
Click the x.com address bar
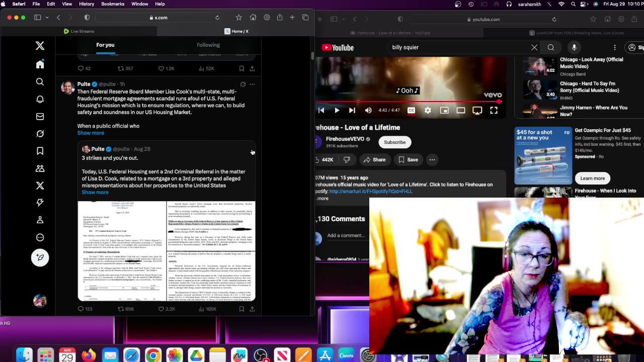pyautogui.click(x=158, y=18)
